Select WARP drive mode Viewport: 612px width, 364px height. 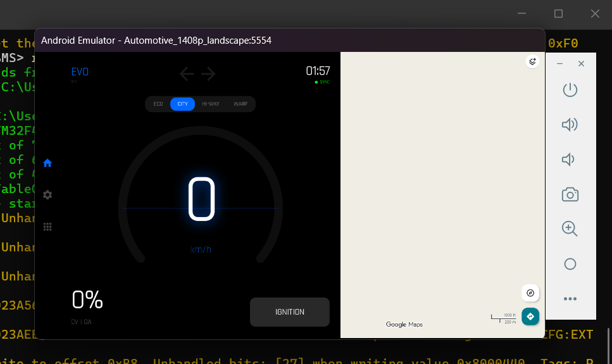pos(240,104)
